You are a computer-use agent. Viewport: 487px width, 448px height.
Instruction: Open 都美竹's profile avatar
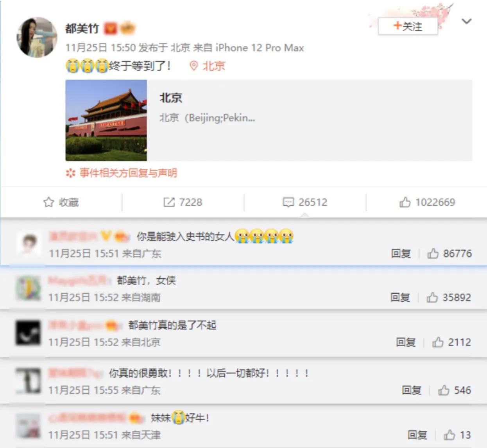[x=37, y=37]
